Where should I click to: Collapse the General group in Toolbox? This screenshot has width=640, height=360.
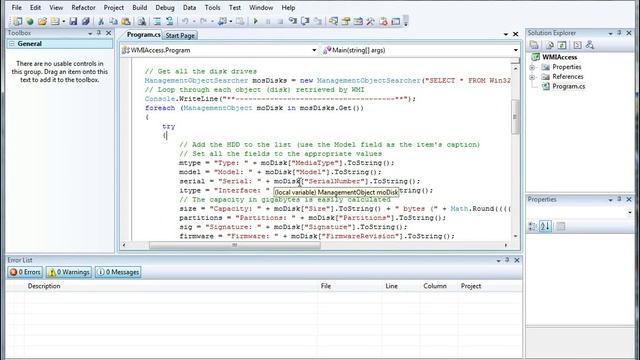[x=12, y=44]
